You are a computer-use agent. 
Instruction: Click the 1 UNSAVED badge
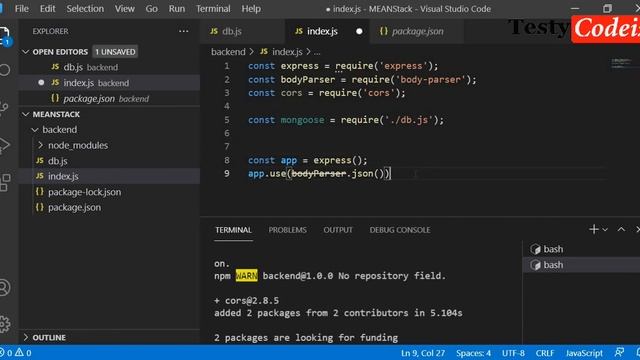pyautogui.click(x=115, y=52)
